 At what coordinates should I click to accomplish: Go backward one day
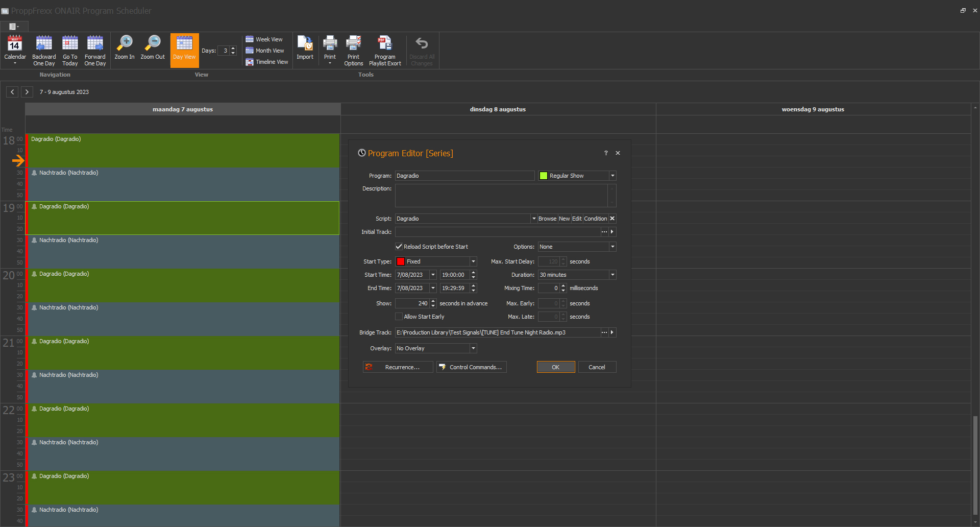tap(44, 50)
